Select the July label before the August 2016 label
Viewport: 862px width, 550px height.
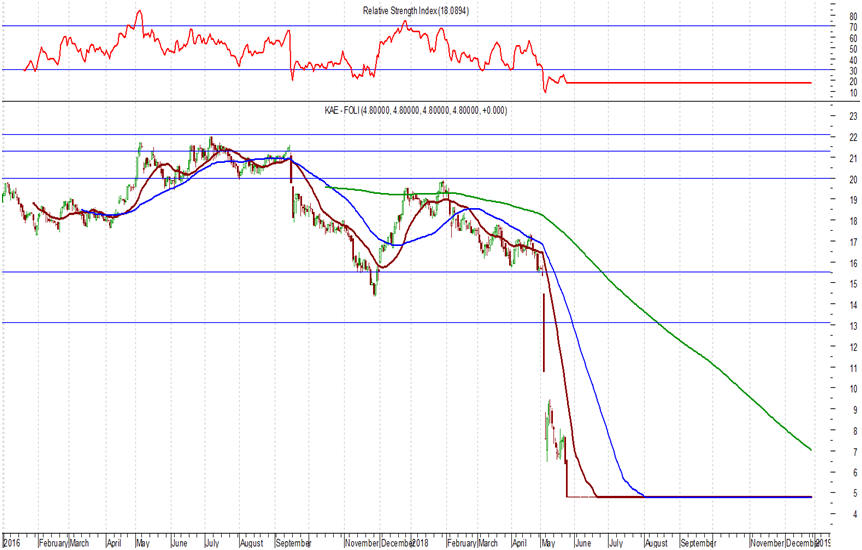212,543
